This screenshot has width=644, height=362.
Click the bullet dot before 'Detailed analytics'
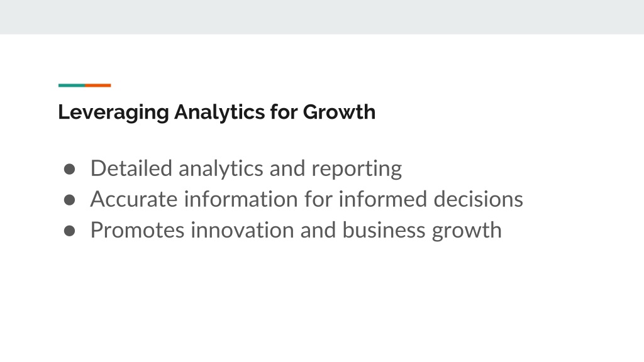coord(69,169)
